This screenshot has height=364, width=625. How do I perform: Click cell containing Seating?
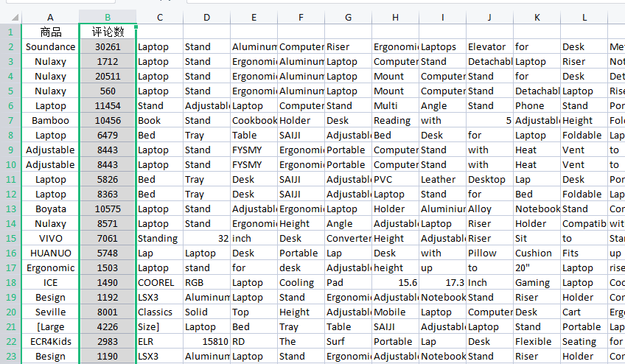point(584,342)
